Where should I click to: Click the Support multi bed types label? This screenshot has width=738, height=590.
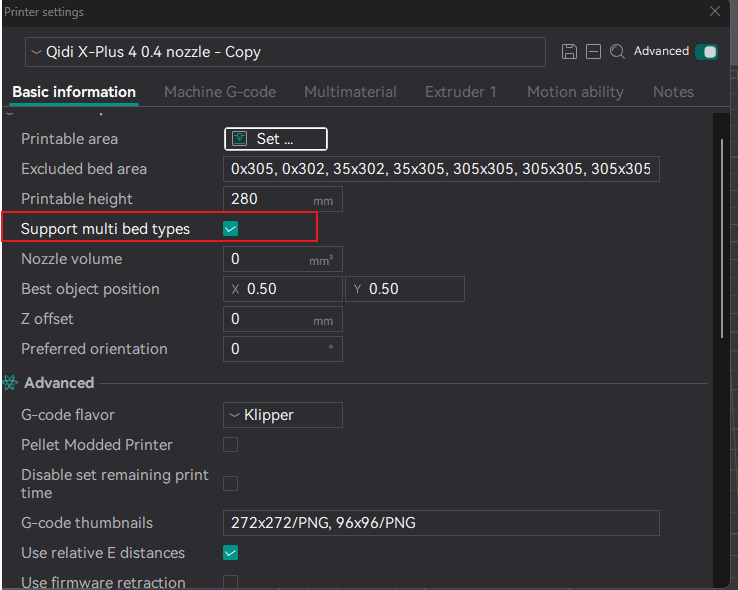click(x=105, y=229)
